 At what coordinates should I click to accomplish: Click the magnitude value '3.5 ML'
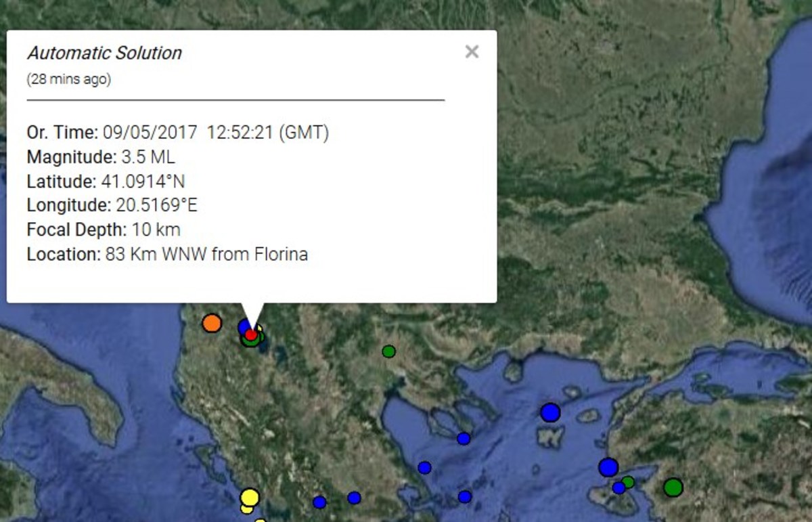pyautogui.click(x=148, y=157)
